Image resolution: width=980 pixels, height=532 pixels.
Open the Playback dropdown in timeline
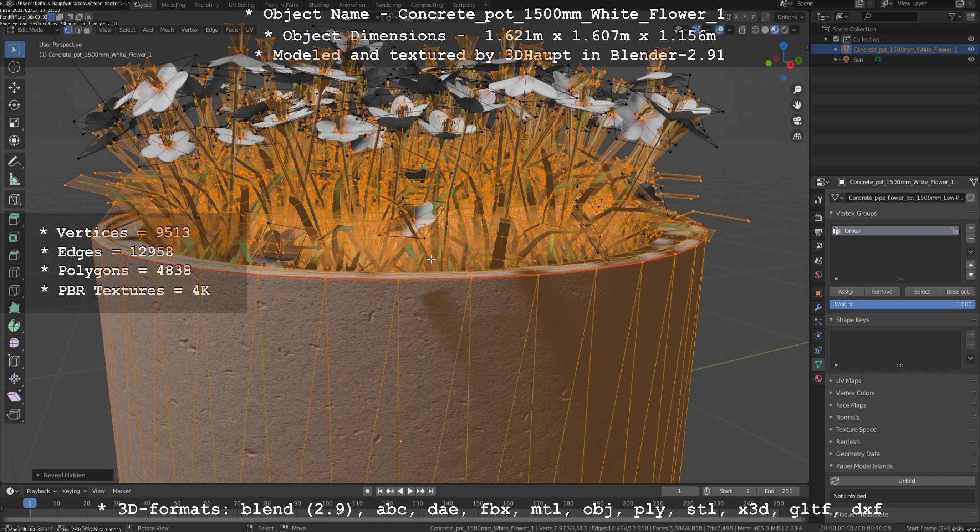pyautogui.click(x=41, y=491)
